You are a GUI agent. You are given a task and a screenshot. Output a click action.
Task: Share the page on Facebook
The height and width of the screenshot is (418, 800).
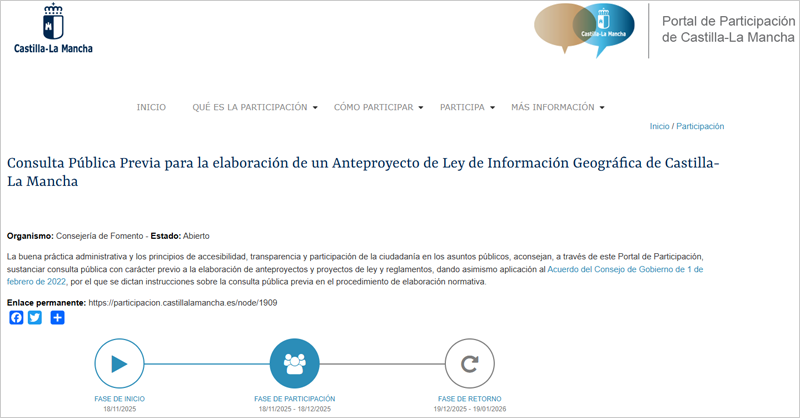[16, 318]
